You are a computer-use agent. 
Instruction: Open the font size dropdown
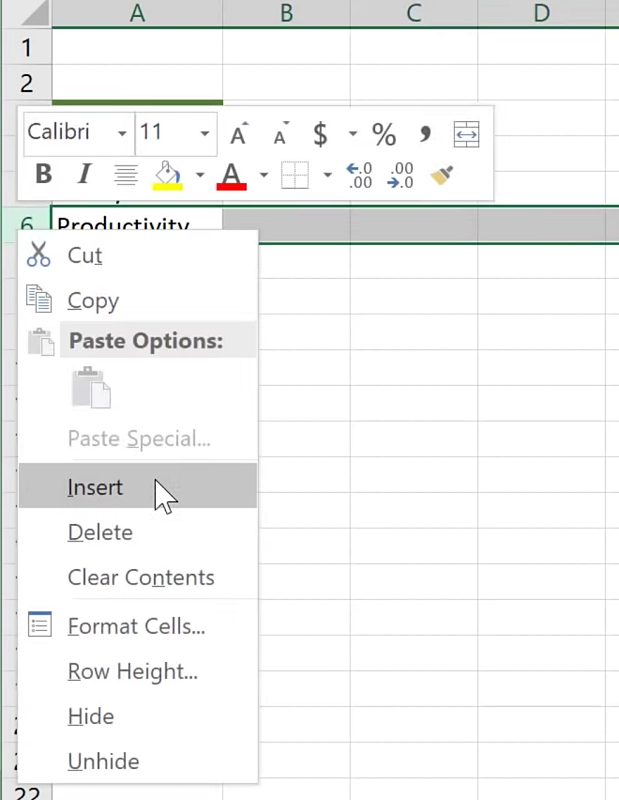[204, 134]
